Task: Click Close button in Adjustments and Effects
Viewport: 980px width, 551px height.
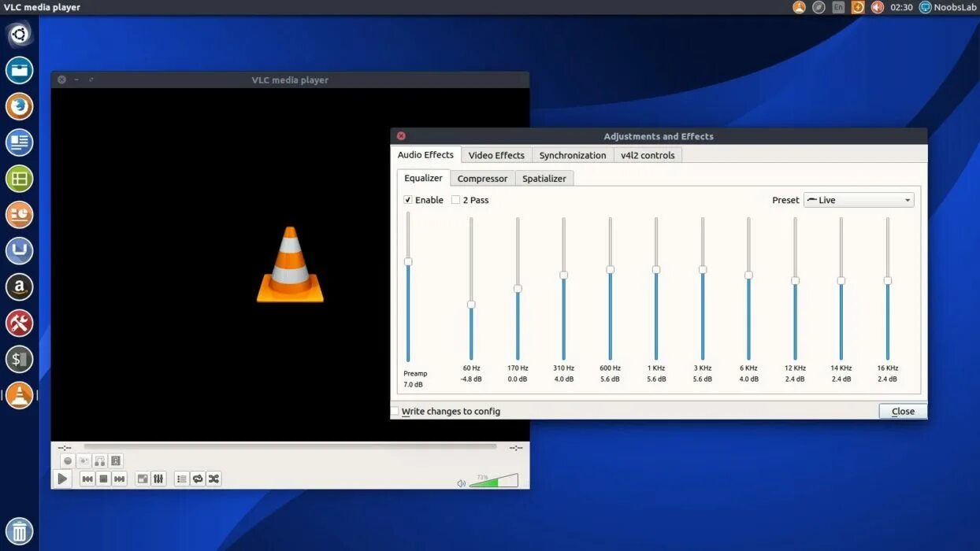Action: [903, 411]
